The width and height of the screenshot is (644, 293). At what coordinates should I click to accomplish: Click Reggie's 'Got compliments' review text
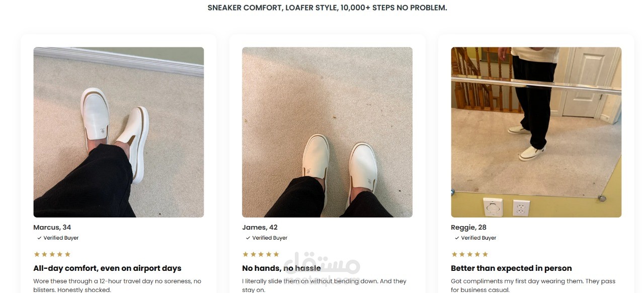point(533,285)
